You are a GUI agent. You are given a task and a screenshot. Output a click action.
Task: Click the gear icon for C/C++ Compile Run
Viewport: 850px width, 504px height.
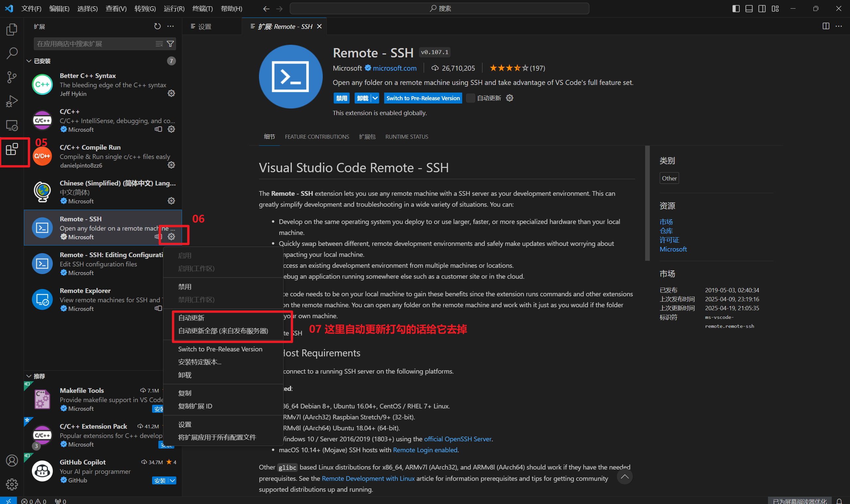(171, 165)
